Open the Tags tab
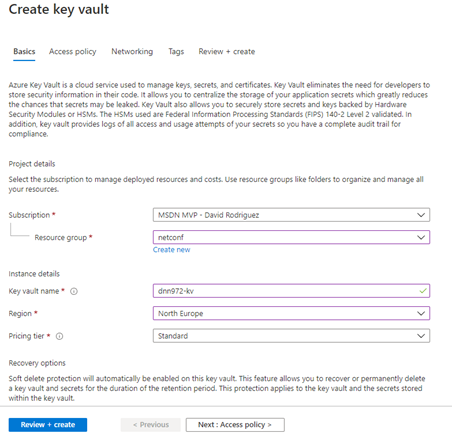The image size is (452, 441). (x=176, y=52)
